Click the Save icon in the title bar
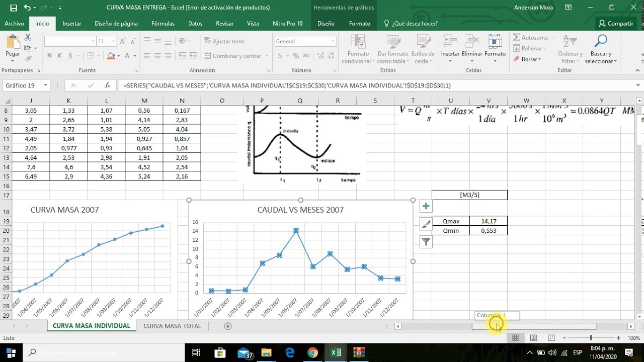The width and height of the screenshot is (644, 362). tap(14, 8)
